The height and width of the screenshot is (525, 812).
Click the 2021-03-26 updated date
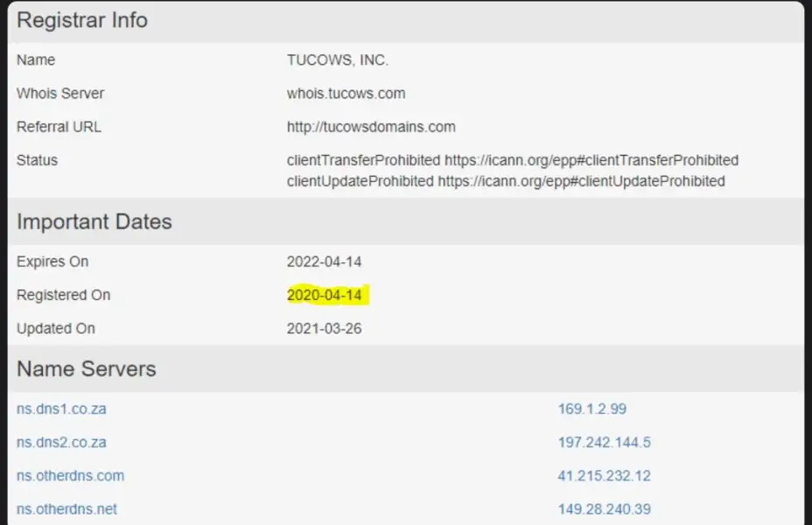click(x=324, y=329)
